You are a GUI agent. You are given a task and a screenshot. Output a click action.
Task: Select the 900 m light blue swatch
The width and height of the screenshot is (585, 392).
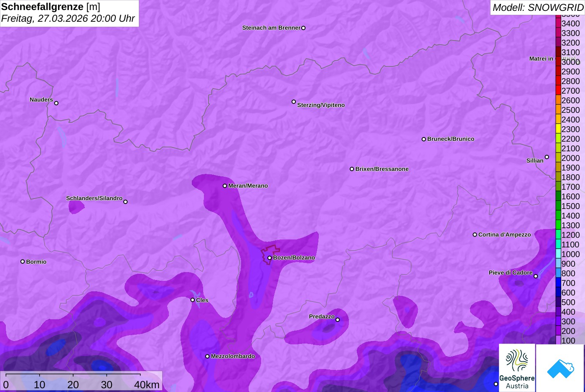[558, 263]
